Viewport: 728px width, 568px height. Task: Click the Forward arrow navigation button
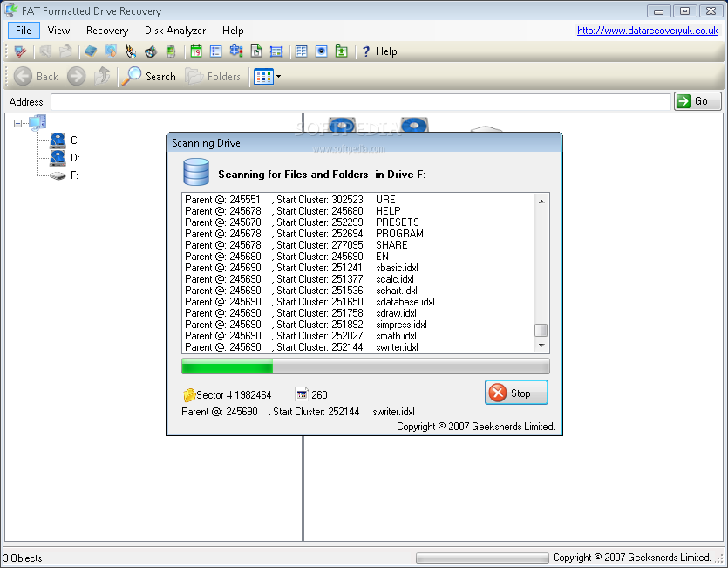click(x=76, y=76)
